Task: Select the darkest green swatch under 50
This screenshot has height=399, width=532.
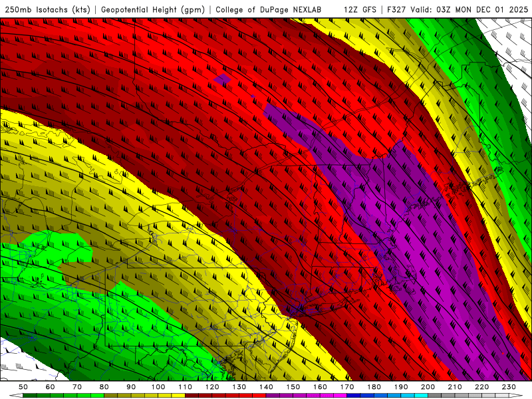Action: coord(30,396)
